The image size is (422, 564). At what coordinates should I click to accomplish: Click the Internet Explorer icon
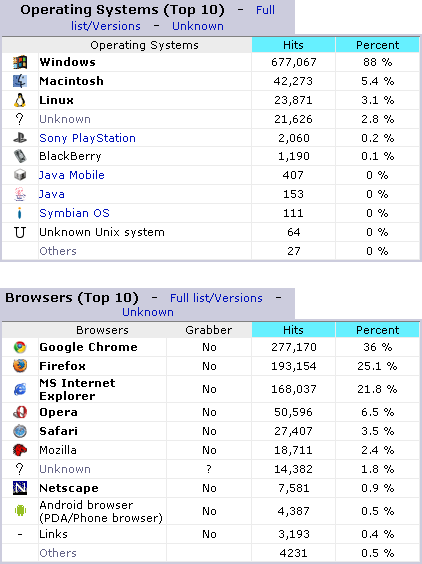[x=20, y=389]
